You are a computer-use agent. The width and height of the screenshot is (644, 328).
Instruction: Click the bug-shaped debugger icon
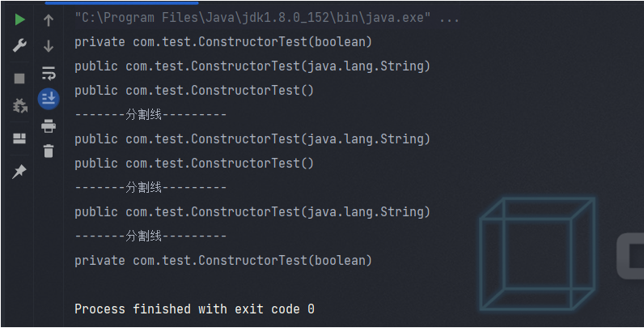[x=19, y=106]
